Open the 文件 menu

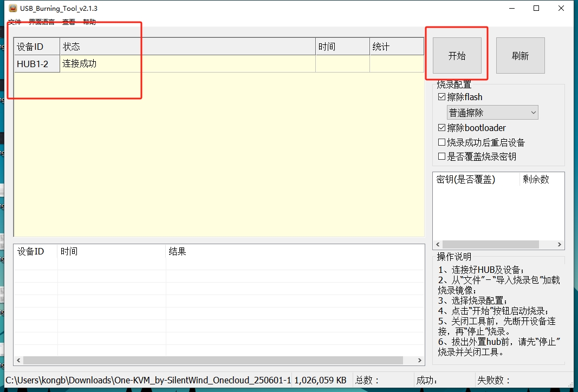coord(15,22)
